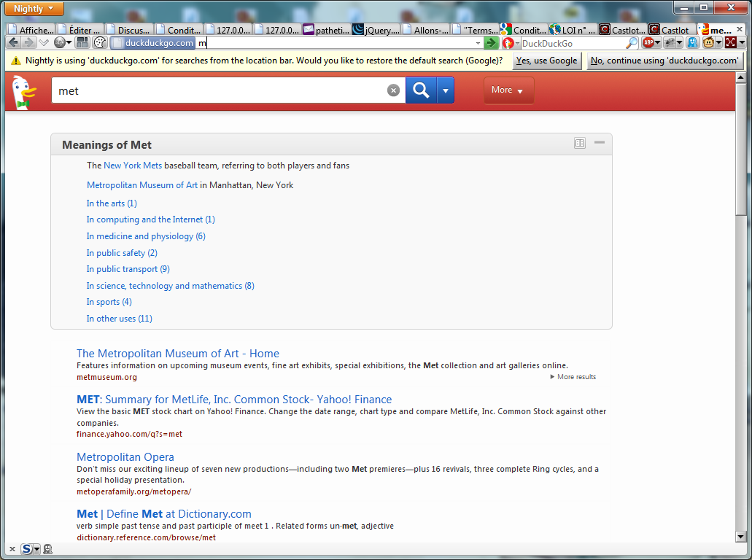Image resolution: width=752 pixels, height=560 pixels.
Task: Close the add-on bar with X
Action: coord(12,549)
